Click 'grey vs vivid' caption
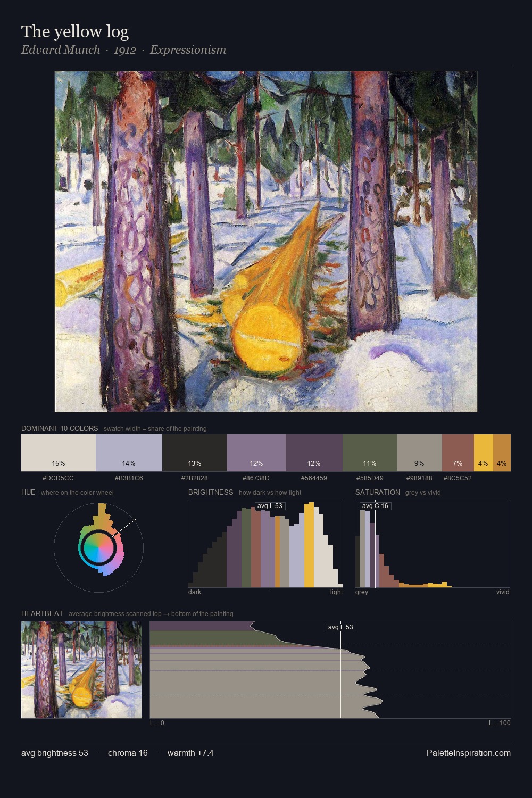Viewport: 532px width, 798px height. tap(423, 493)
